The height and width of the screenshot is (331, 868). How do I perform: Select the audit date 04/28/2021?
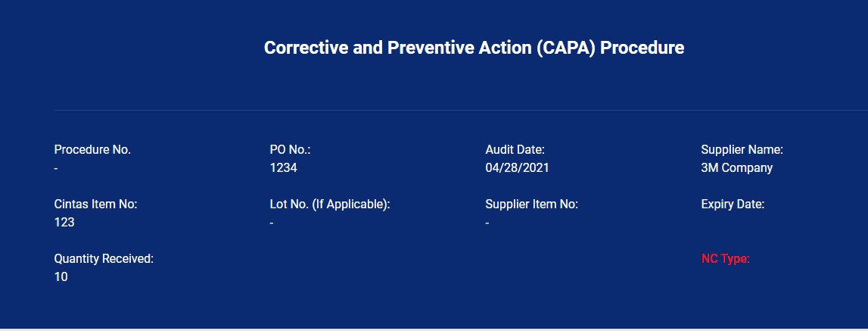517,168
